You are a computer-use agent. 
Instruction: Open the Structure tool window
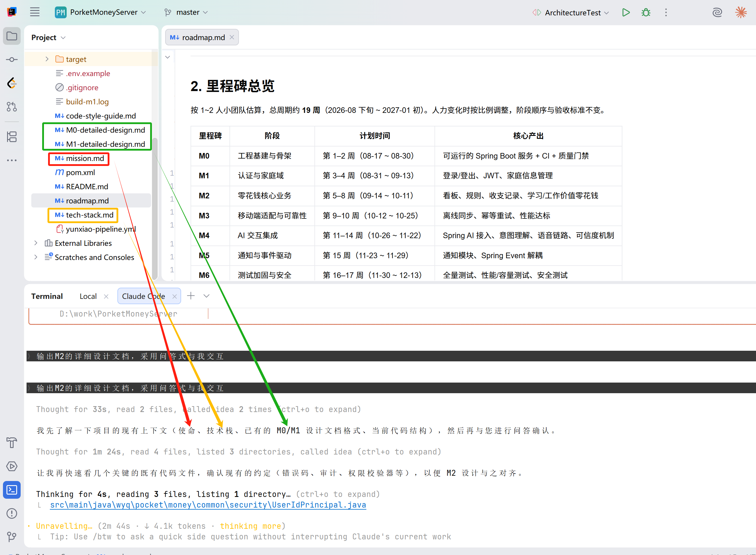12,137
